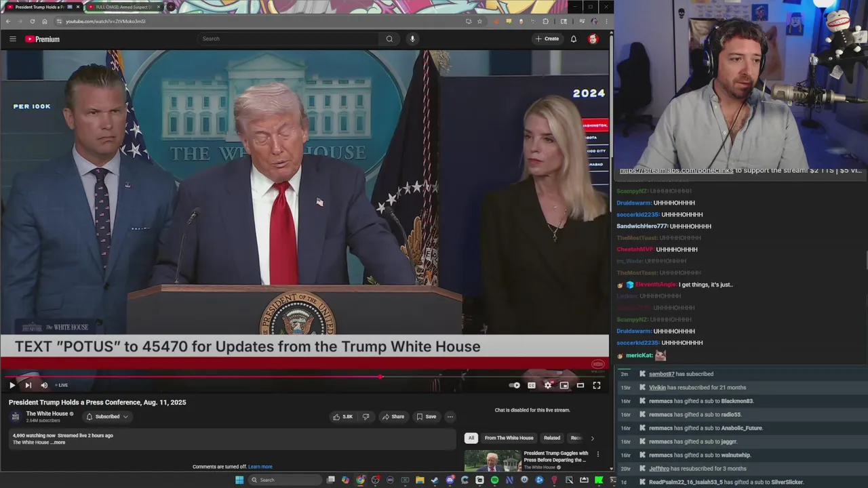868x488 pixels.
Task: Reload the YouTube page
Action: pos(33,21)
